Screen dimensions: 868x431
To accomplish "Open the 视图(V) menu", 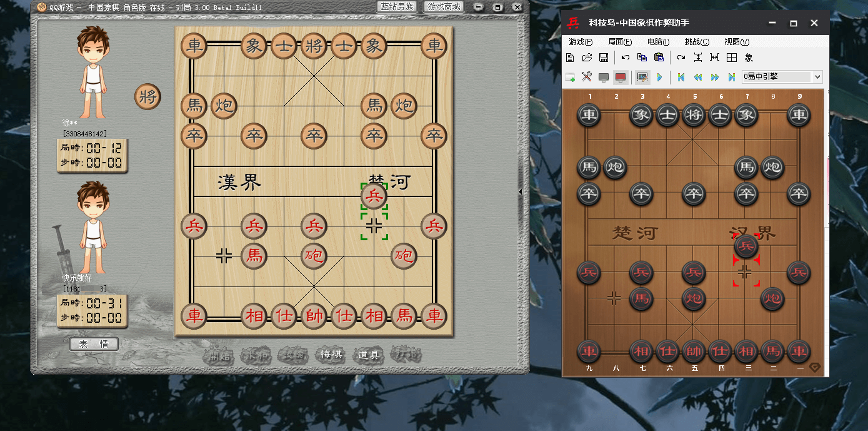I will coord(736,42).
